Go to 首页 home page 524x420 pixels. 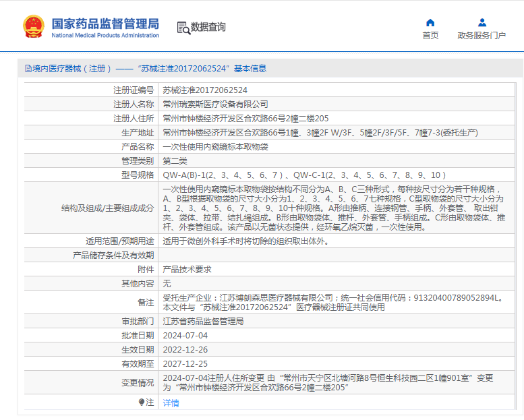[430, 36]
